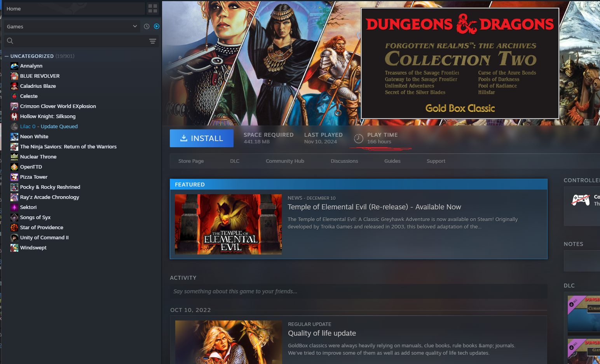The image size is (600, 364).
Task: Select the Crimzon Clover World EXplosion icon
Action: pyautogui.click(x=14, y=106)
